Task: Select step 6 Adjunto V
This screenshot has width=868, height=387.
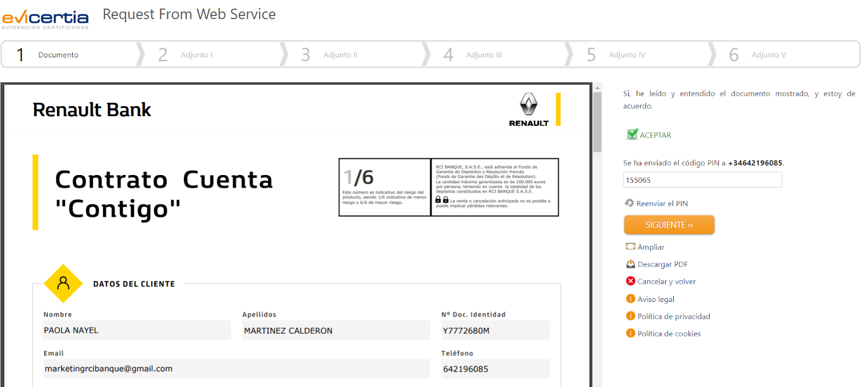Action: (787, 54)
